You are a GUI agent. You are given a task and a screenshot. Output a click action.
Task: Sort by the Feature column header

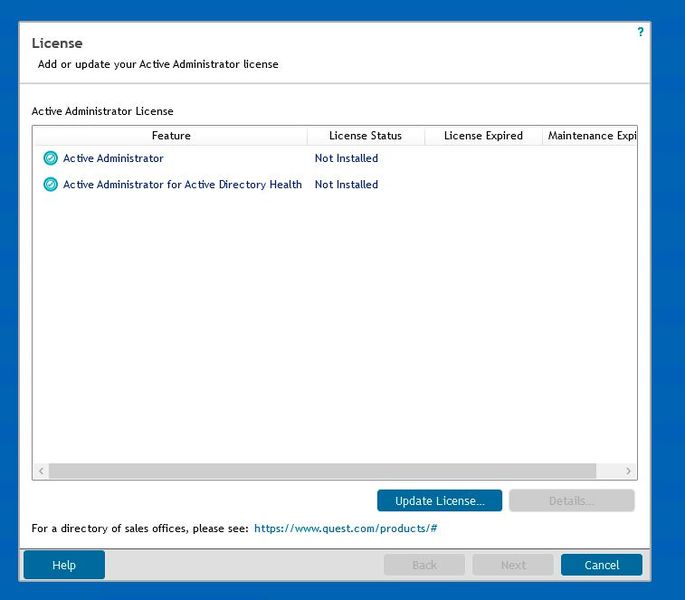(171, 136)
